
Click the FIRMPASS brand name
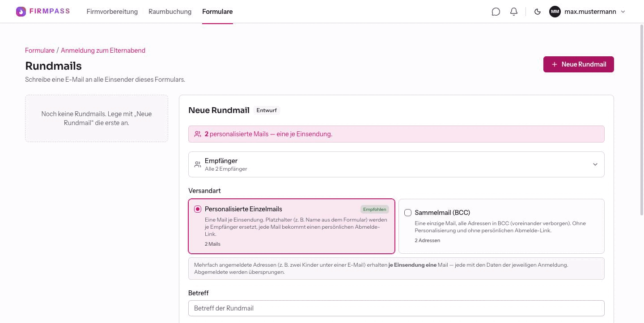(50, 11)
